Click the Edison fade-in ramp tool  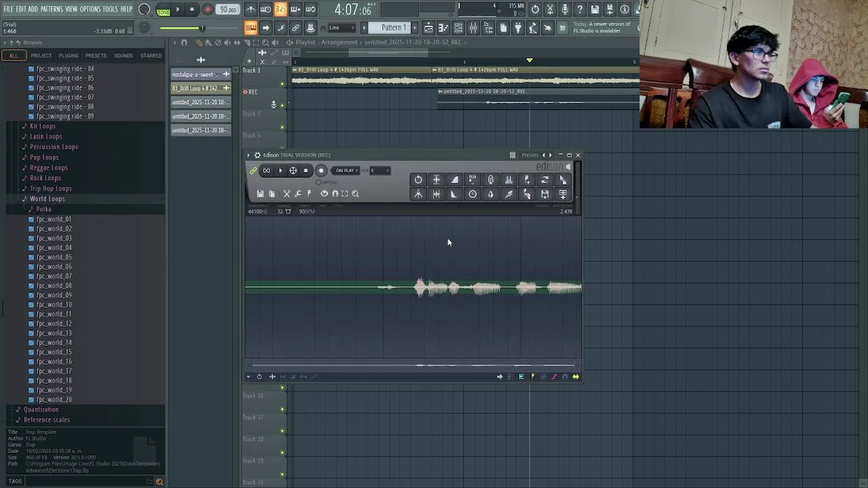[x=454, y=180]
